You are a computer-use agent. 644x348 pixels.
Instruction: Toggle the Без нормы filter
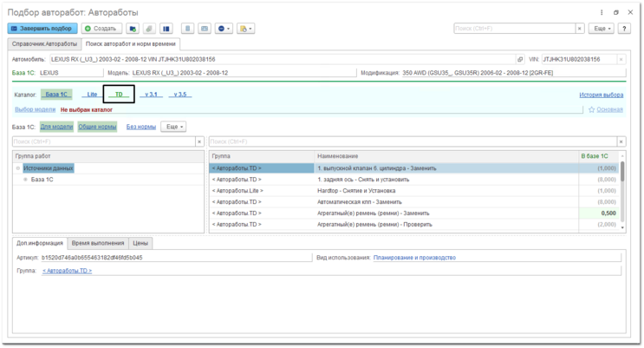pyautogui.click(x=141, y=127)
